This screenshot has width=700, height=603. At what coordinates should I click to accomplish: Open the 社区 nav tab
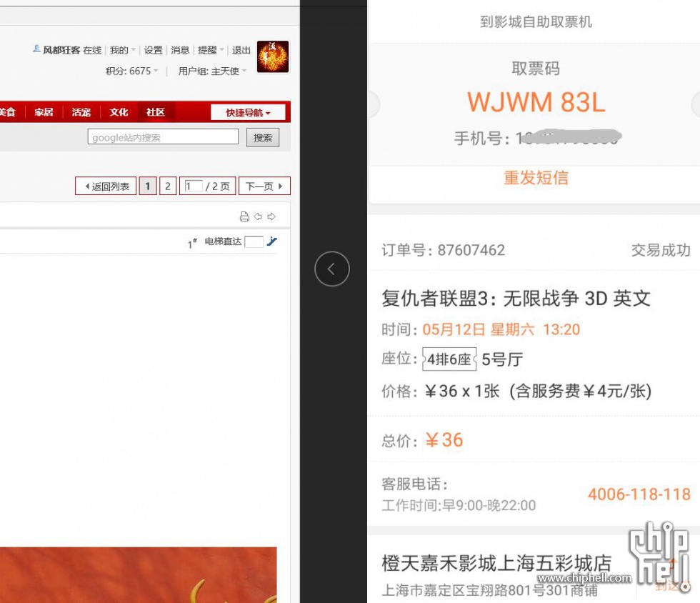coord(156,112)
